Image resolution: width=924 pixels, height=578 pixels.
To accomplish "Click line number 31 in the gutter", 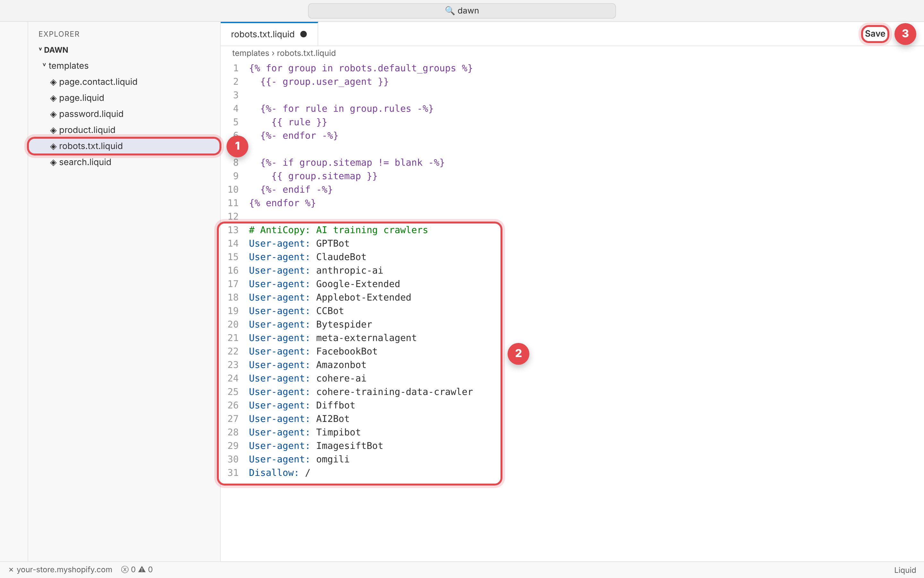I will pos(233,473).
